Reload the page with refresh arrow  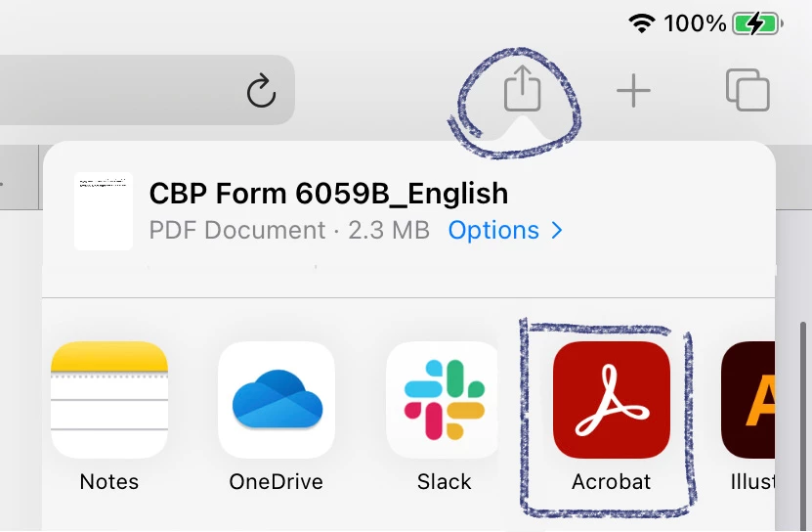pos(261,91)
